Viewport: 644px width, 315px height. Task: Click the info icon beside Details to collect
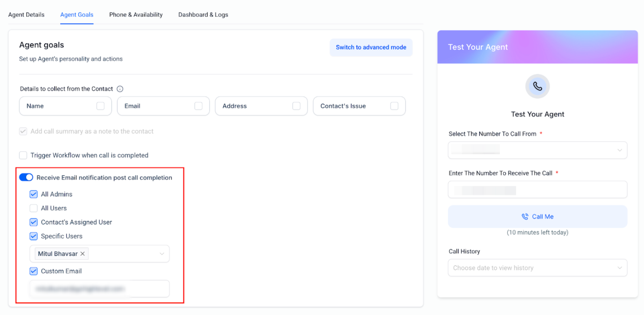point(120,89)
